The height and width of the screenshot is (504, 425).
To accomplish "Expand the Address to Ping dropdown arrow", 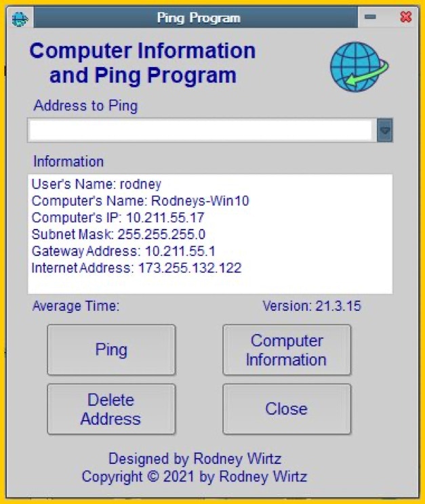I will (384, 130).
